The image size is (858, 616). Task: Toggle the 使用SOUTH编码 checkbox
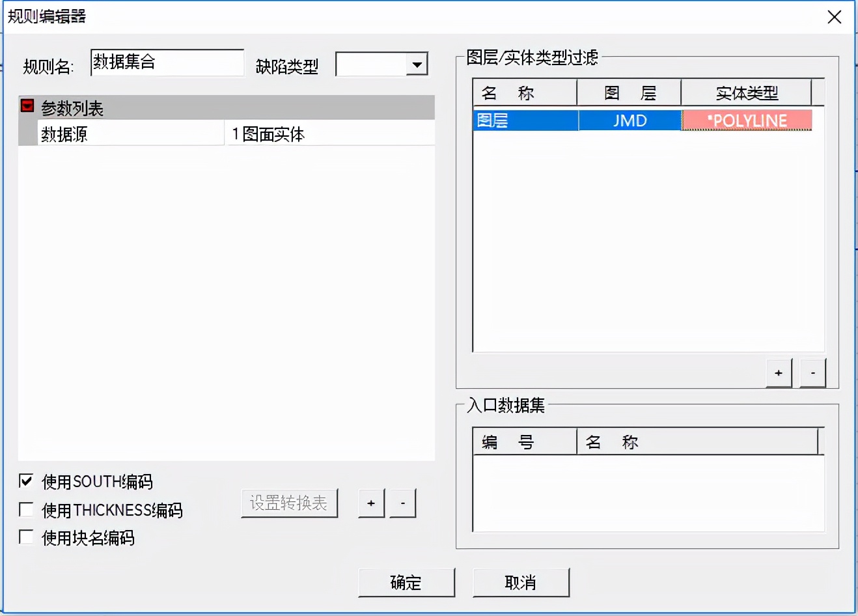26,481
